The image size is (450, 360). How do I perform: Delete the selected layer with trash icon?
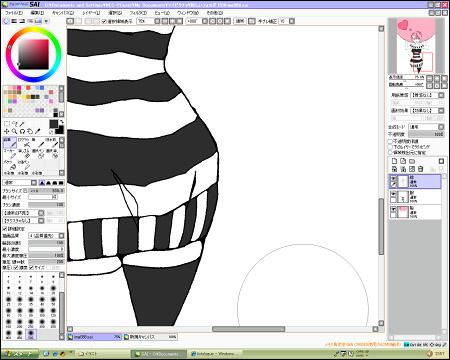[x=421, y=169]
